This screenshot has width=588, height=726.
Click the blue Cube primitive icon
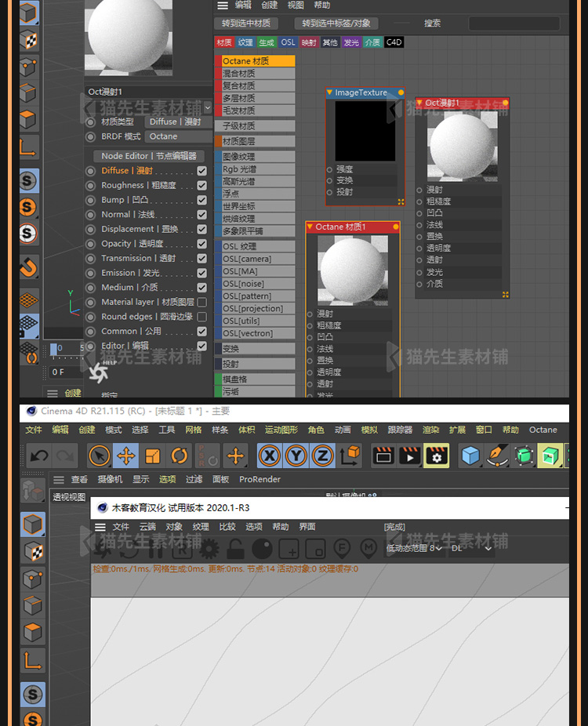(470, 456)
